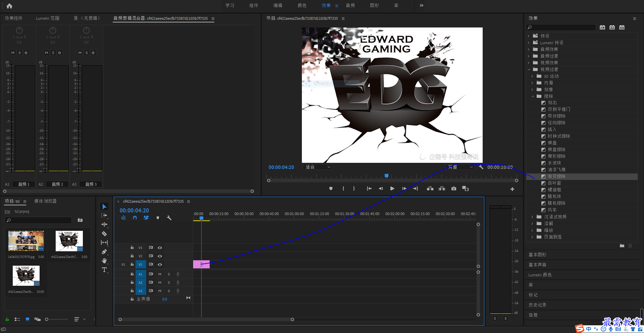Select the Track Select Forward tool
This screenshot has width=644, height=333.
[104, 215]
